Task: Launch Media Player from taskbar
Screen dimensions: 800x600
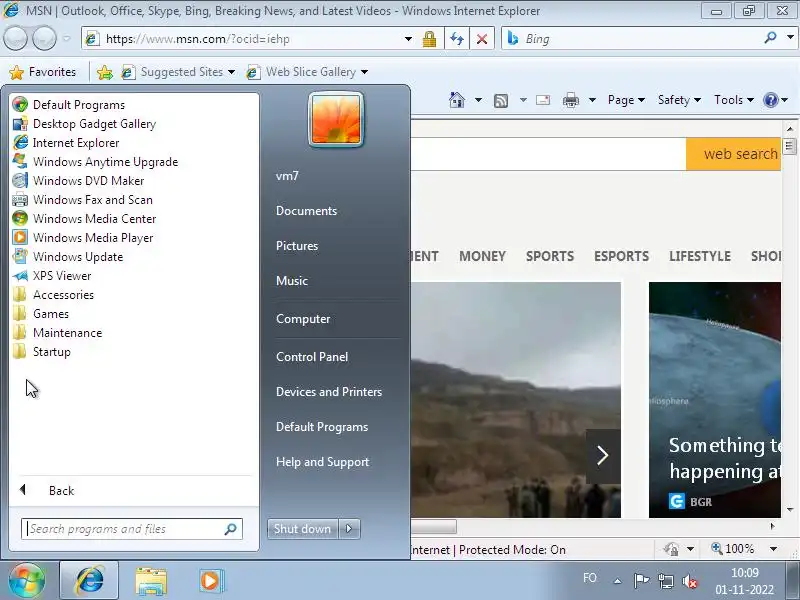Action: 211,581
